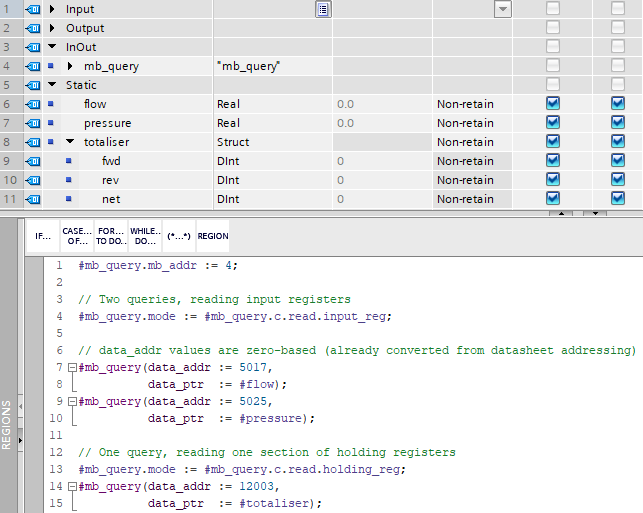Click the number 12003 in line 14
The height and width of the screenshot is (513, 643).
[x=256, y=486]
